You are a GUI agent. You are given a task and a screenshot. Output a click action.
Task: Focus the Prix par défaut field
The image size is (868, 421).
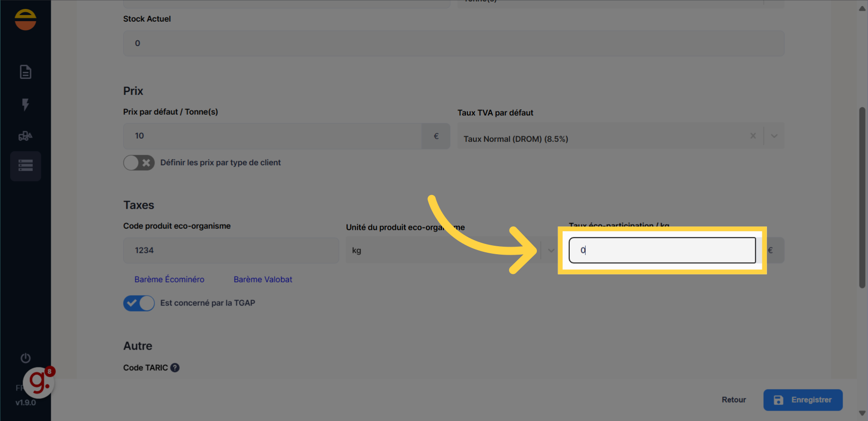point(272,136)
